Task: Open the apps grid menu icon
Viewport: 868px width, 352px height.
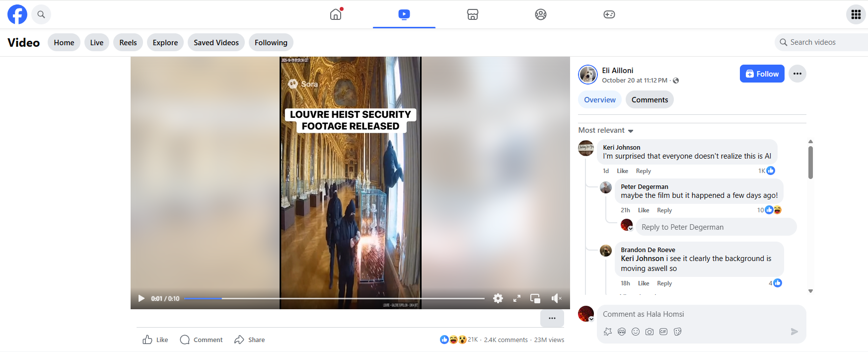Action: click(x=856, y=14)
